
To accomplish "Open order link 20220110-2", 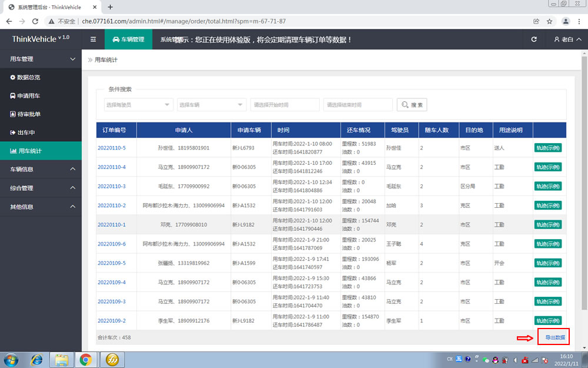I will 112,205.
